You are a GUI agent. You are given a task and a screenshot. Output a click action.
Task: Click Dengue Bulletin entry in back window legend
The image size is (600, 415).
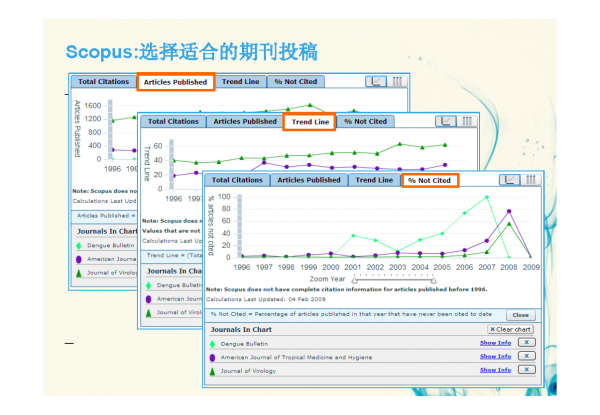111,245
